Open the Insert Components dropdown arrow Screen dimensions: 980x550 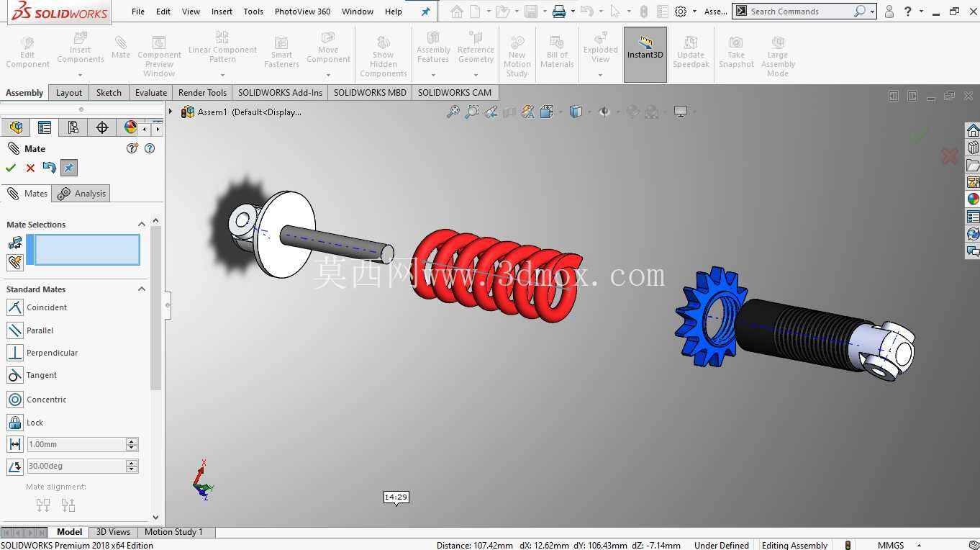80,75
